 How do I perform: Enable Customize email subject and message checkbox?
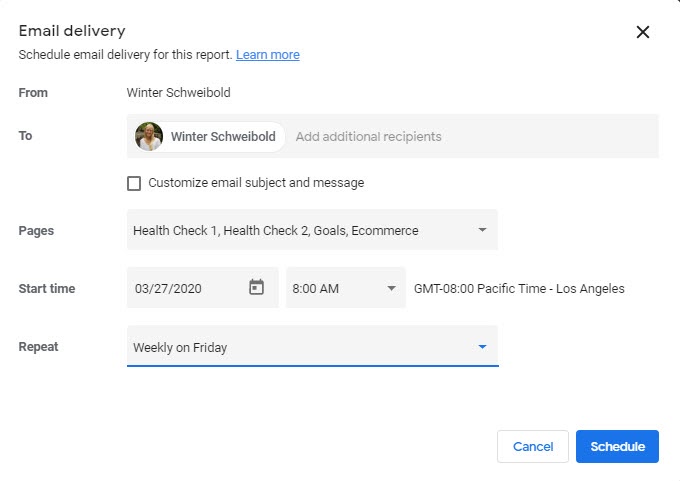(x=134, y=183)
